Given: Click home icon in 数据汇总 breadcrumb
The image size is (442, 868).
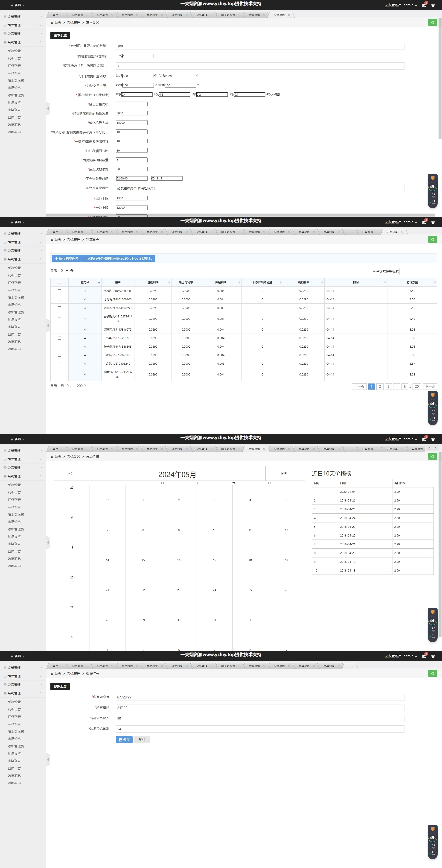Looking at the screenshot, I should click(x=52, y=674).
